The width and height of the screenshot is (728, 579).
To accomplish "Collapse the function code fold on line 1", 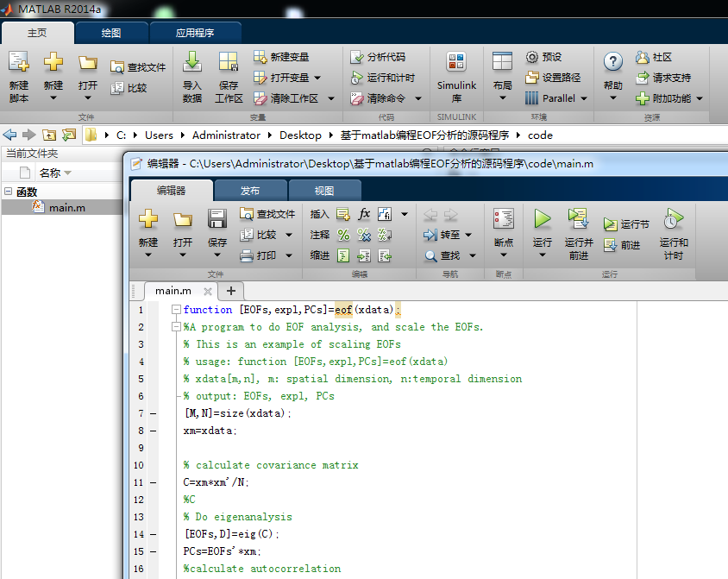I will pyautogui.click(x=176, y=309).
